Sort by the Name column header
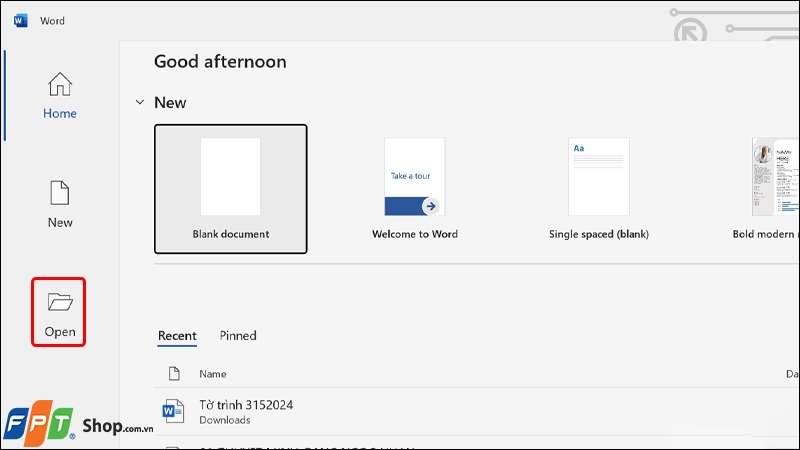Image resolution: width=800 pixels, height=450 pixels. coord(213,374)
